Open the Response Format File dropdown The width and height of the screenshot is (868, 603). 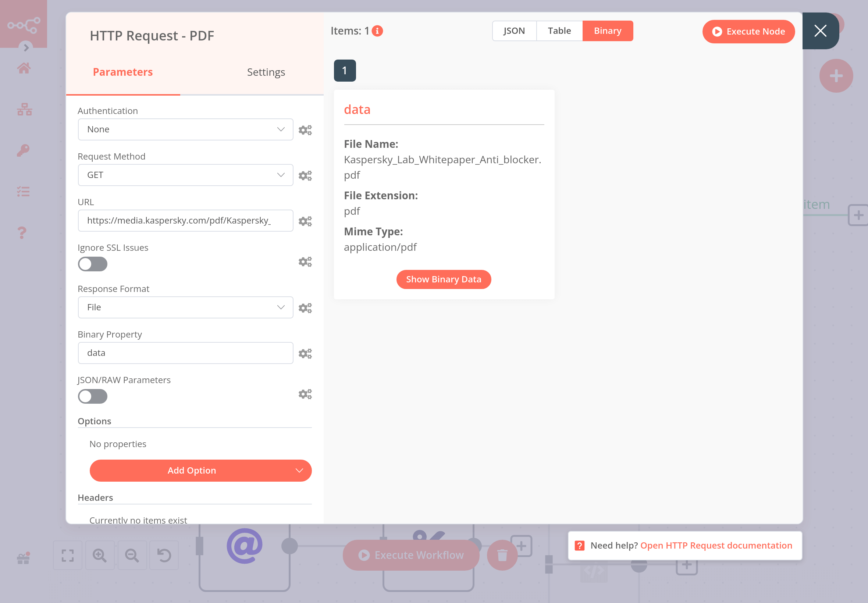point(185,307)
